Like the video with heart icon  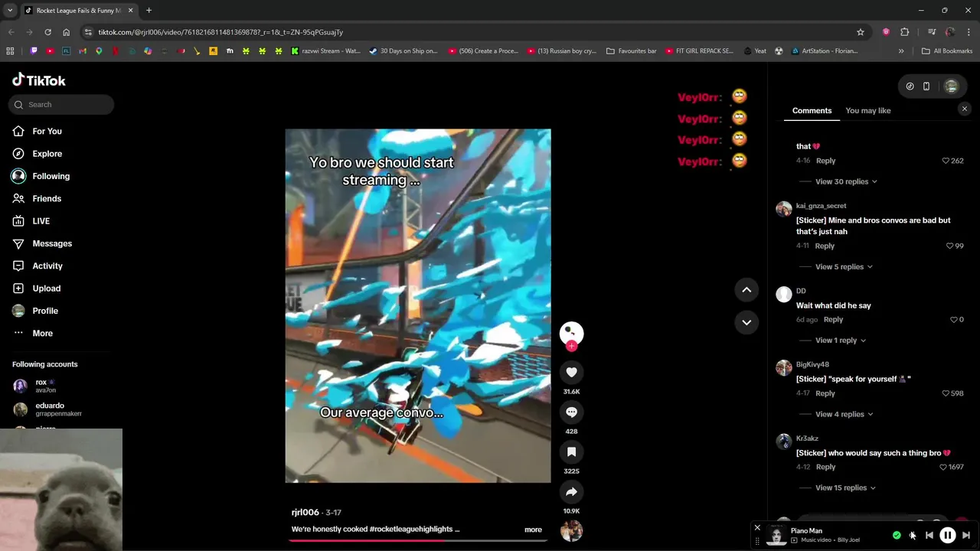571,372
